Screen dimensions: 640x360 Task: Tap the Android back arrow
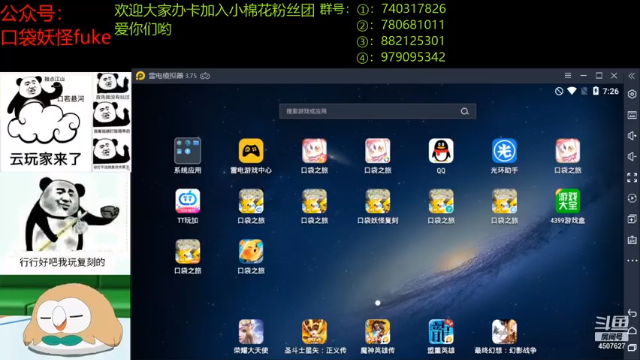tap(632, 313)
